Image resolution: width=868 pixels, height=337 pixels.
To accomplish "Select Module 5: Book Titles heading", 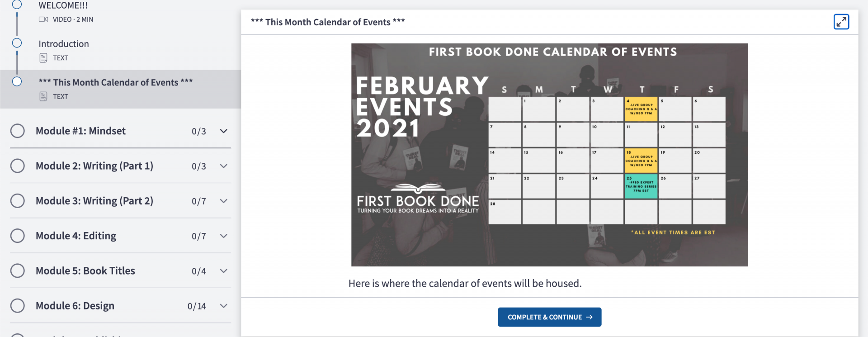I will point(85,271).
